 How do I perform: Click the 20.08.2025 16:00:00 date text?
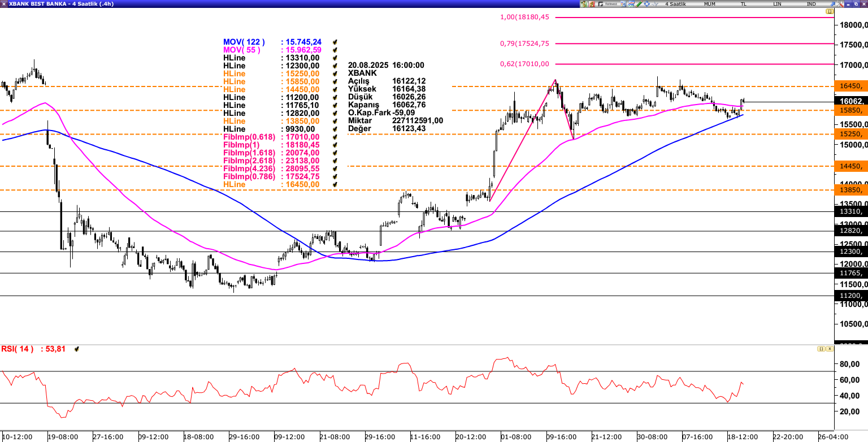(x=386, y=66)
